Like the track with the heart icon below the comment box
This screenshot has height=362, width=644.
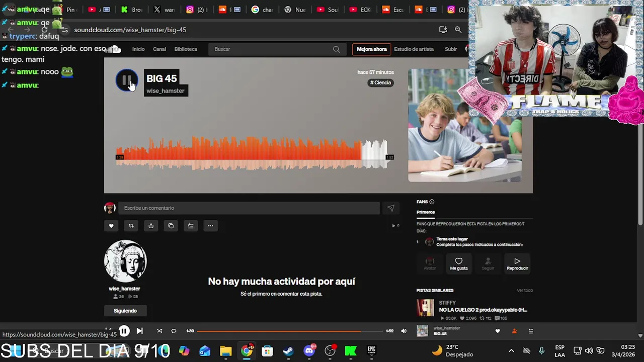tap(111, 226)
